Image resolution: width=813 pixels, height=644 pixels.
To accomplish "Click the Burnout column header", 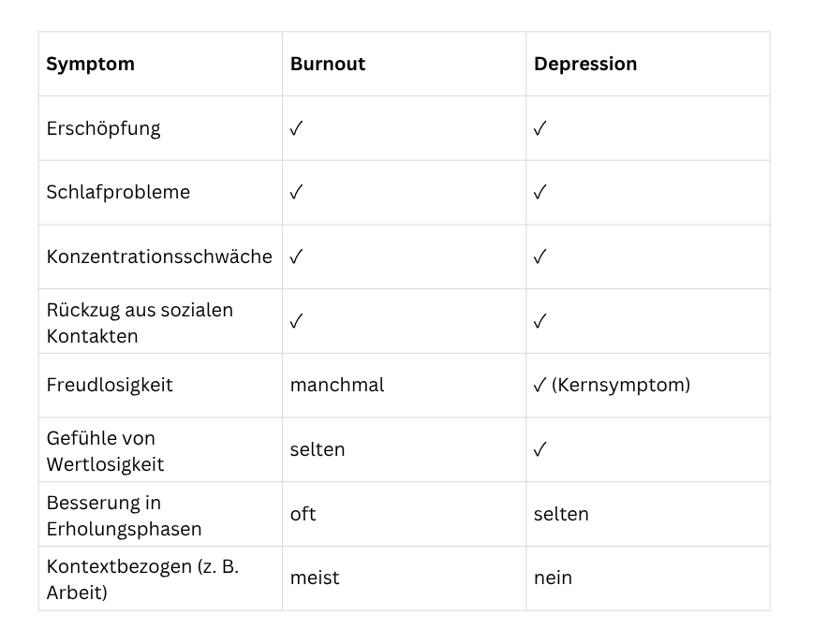I will [x=328, y=65].
